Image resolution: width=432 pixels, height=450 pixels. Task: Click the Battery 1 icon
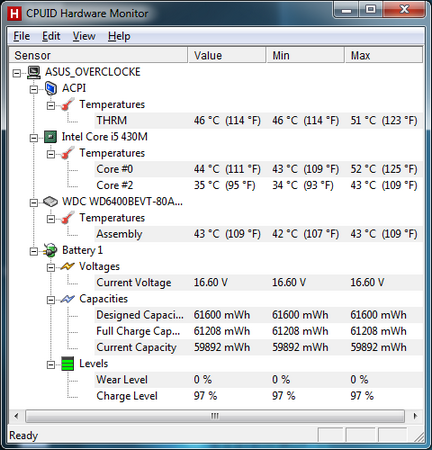pyautogui.click(x=50, y=250)
